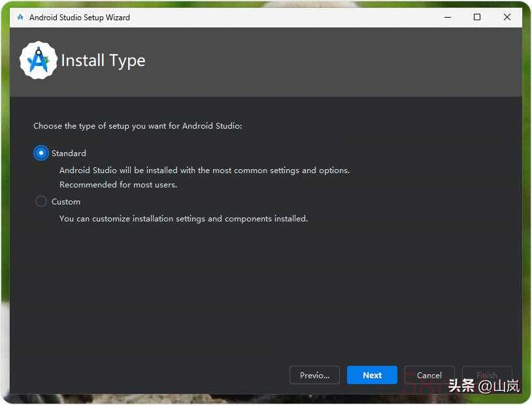Click the Custom option label text
Viewport: 532px width, 405px height.
pyautogui.click(x=66, y=202)
